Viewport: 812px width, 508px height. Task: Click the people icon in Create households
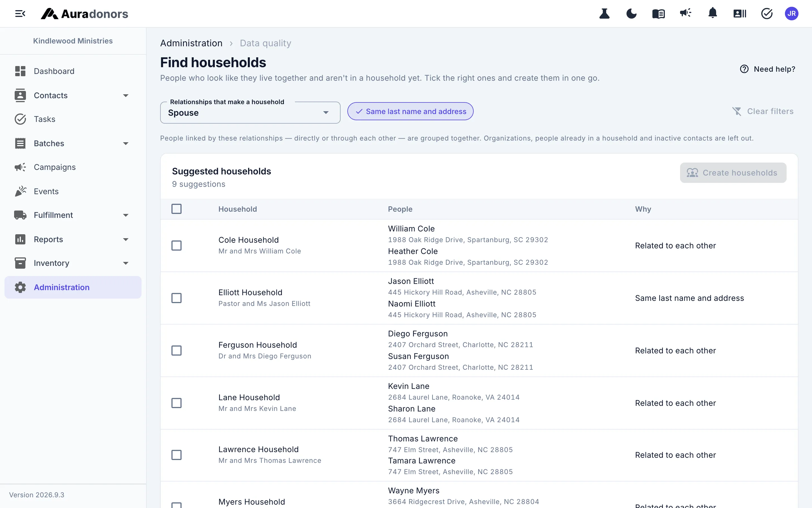[692, 173]
